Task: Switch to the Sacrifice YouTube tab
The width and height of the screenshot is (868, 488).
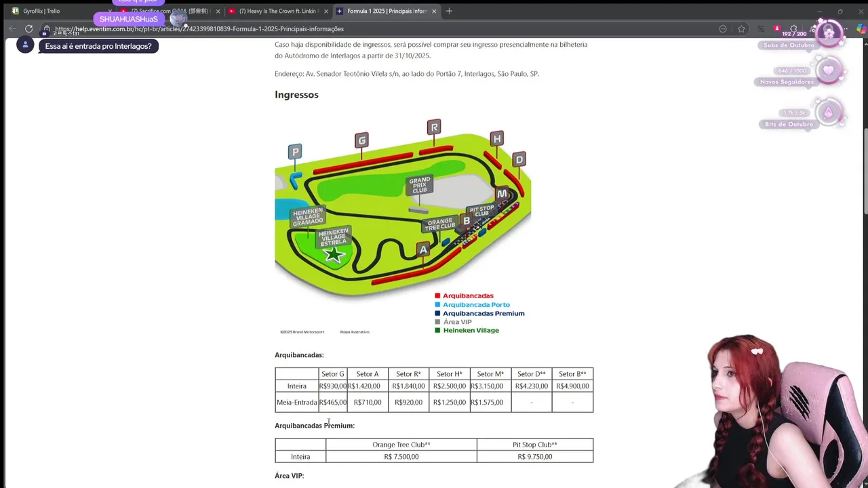Action: coord(170,11)
